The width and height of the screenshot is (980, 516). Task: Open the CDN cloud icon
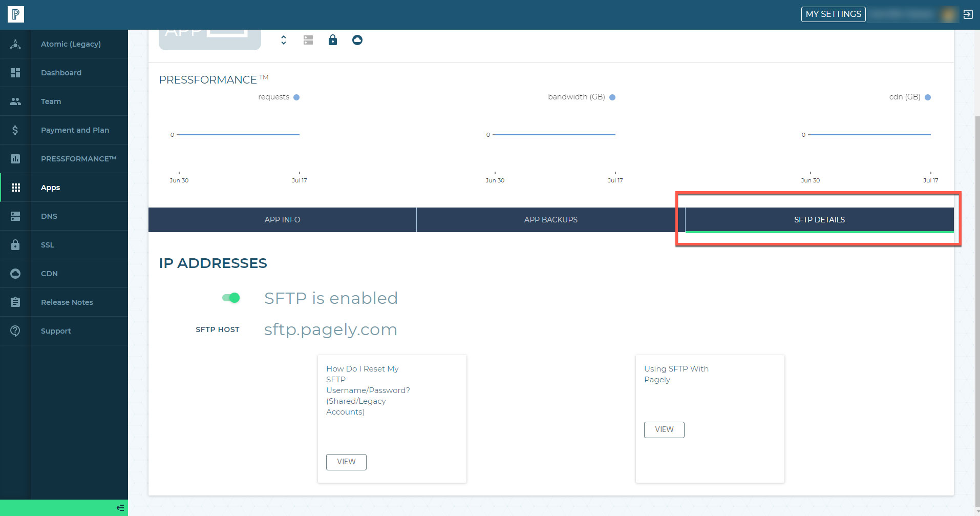(x=15, y=273)
